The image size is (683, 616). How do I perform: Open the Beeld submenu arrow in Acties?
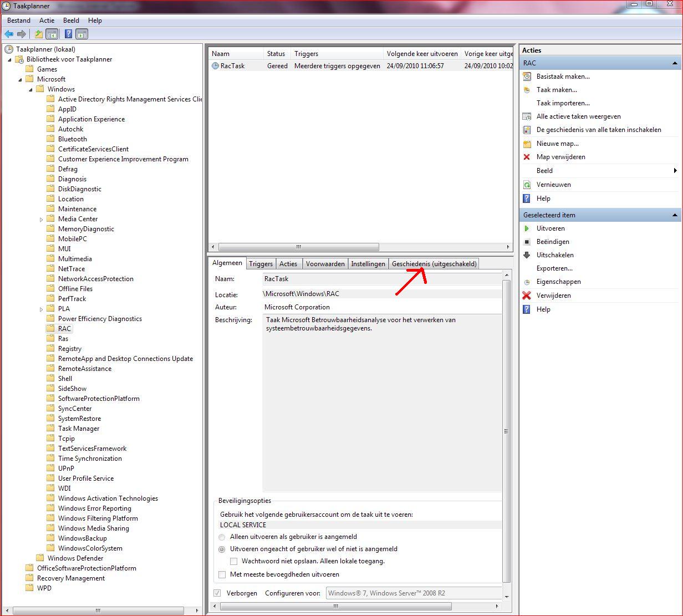pos(675,171)
